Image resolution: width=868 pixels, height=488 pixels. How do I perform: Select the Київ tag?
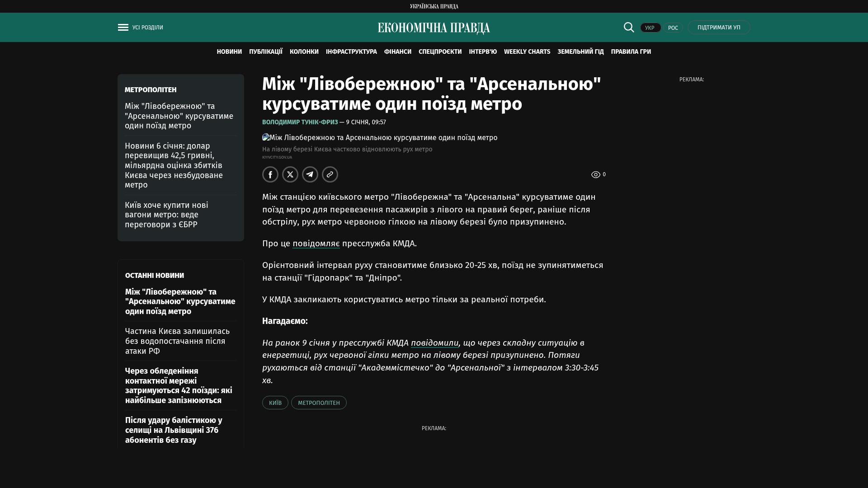(x=275, y=403)
